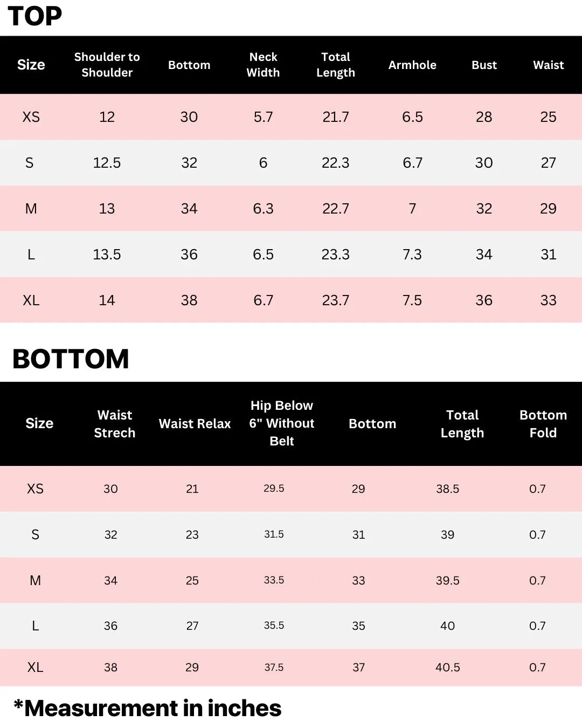This screenshot has height=728, width=582.
Task: Click the BOTTOM section heading
Action: click(71, 359)
